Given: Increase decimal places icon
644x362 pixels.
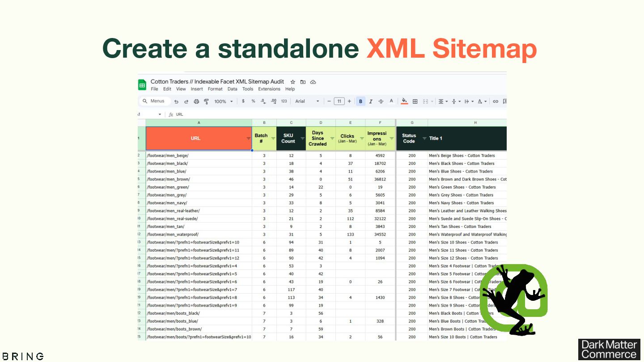Looking at the screenshot, I should pyautogui.click(x=274, y=101).
